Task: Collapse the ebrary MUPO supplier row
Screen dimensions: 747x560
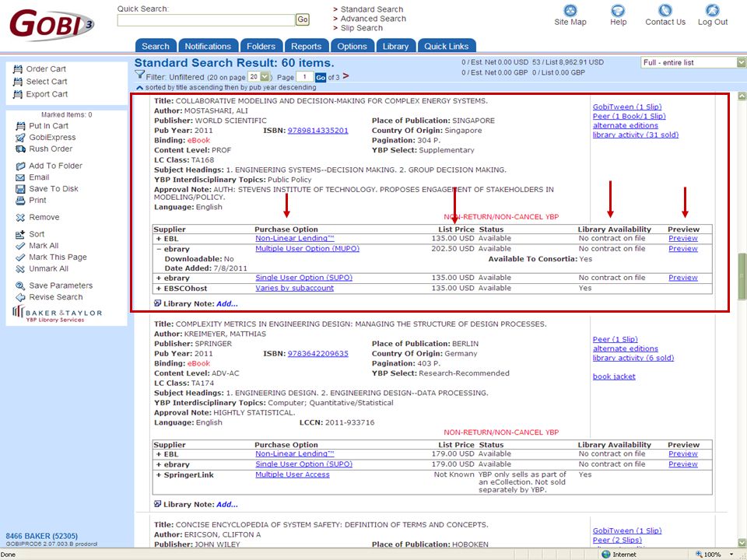Action: (x=159, y=250)
